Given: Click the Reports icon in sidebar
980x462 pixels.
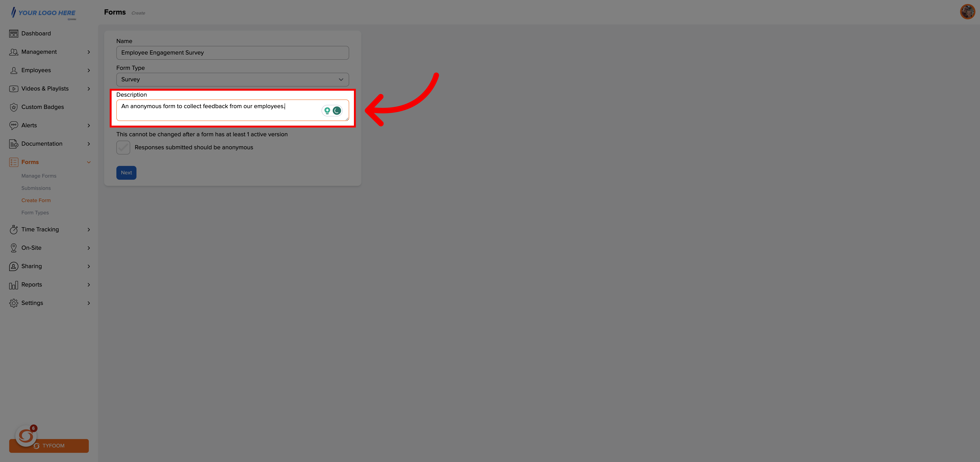Looking at the screenshot, I should tap(14, 284).
